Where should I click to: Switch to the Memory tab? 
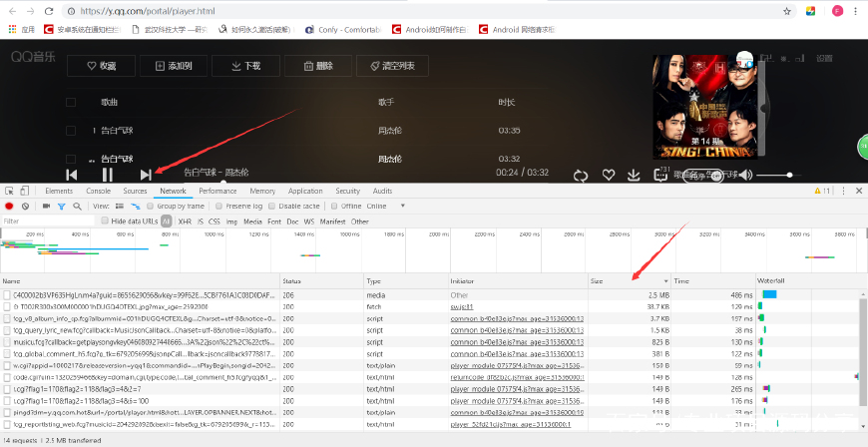(262, 191)
